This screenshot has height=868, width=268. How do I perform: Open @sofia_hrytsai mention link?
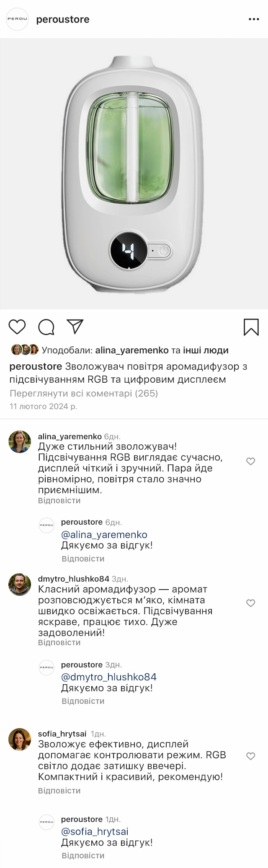click(95, 832)
